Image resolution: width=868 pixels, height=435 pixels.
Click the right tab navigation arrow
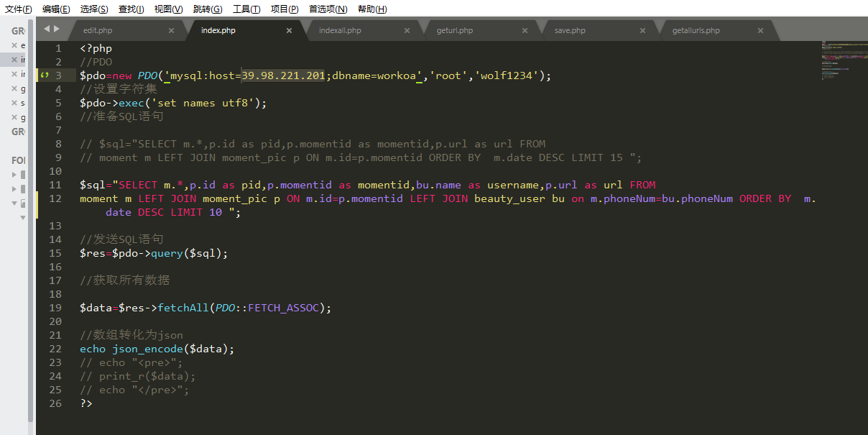[x=57, y=29]
